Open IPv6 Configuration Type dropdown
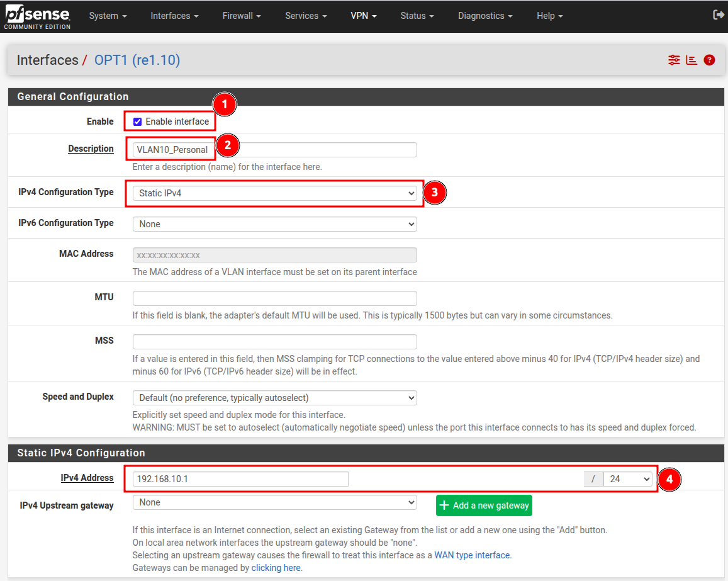728x581 pixels. pos(275,224)
